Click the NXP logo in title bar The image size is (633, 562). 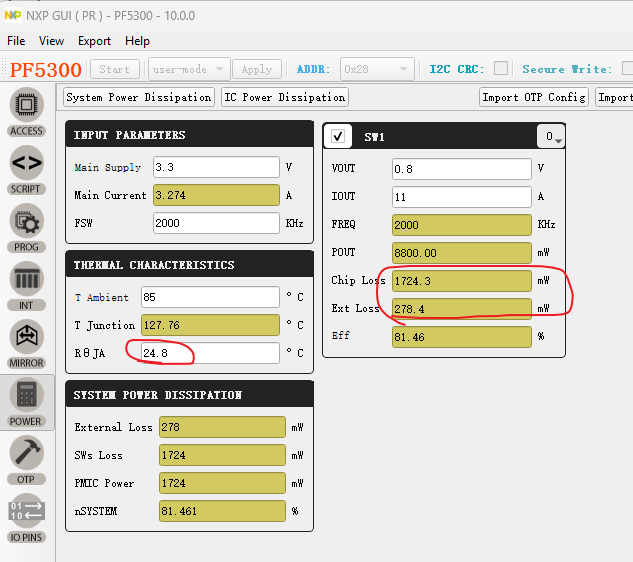13,15
